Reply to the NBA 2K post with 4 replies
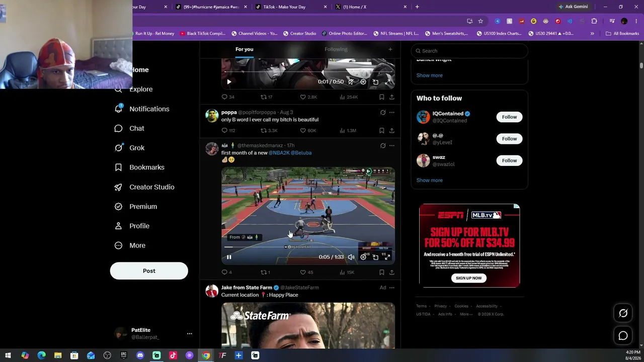644x362 pixels. click(x=226, y=273)
